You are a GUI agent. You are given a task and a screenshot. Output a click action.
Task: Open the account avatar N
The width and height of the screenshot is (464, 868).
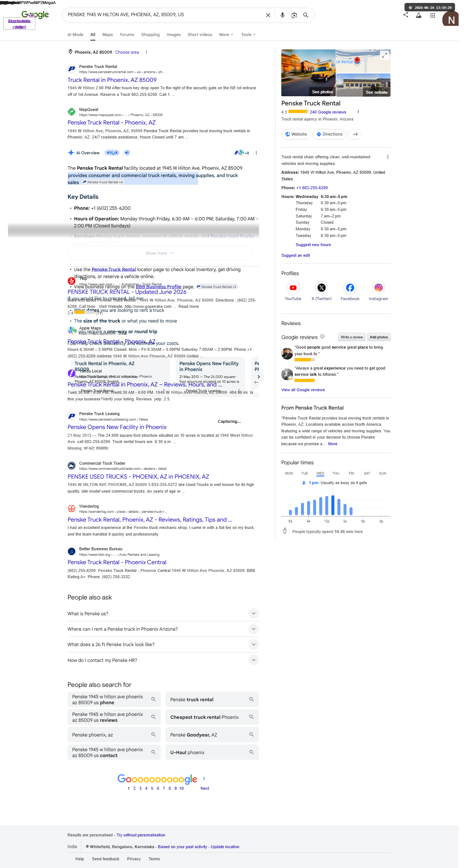pos(450,19)
